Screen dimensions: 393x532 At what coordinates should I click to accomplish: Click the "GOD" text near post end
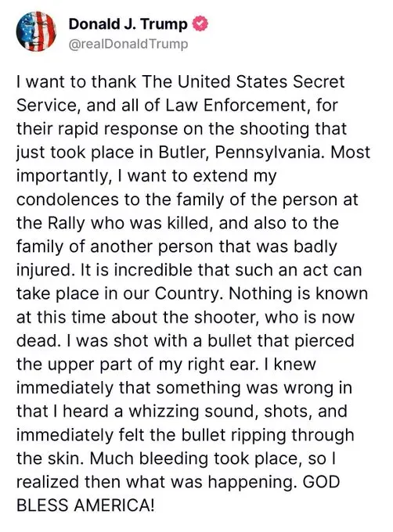click(x=321, y=482)
